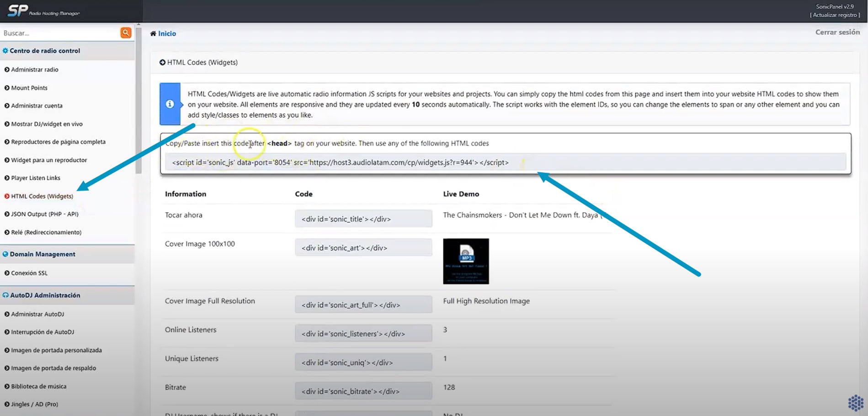Collapse the Centro de radio control section

pyautogui.click(x=67, y=51)
